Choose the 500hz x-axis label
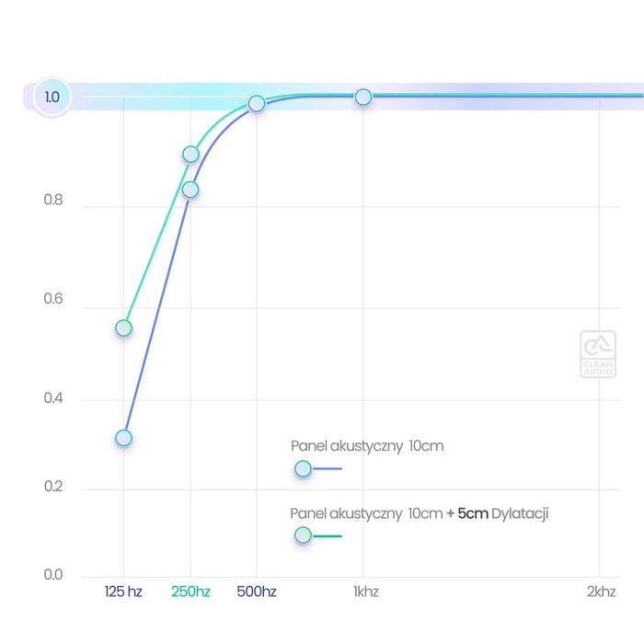The height and width of the screenshot is (644, 644). [257, 592]
